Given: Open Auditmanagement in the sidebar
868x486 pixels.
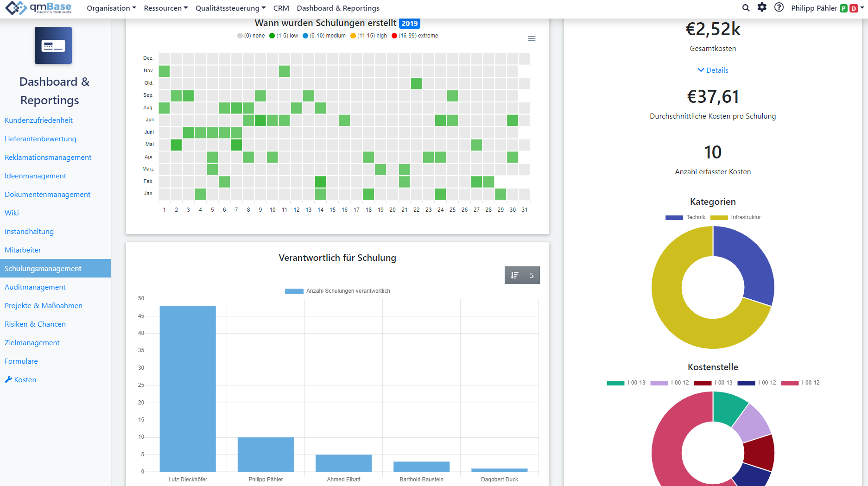Looking at the screenshot, I should tap(35, 287).
